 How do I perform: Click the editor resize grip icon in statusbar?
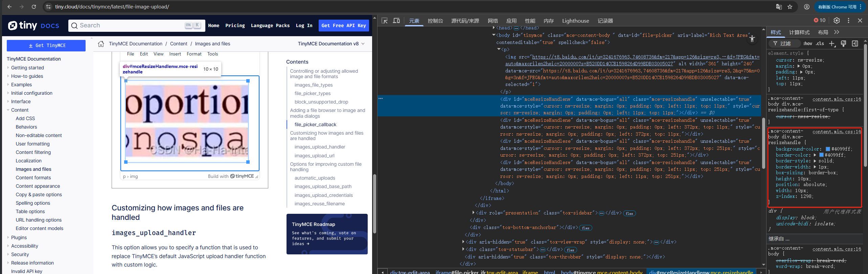pyautogui.click(x=257, y=177)
